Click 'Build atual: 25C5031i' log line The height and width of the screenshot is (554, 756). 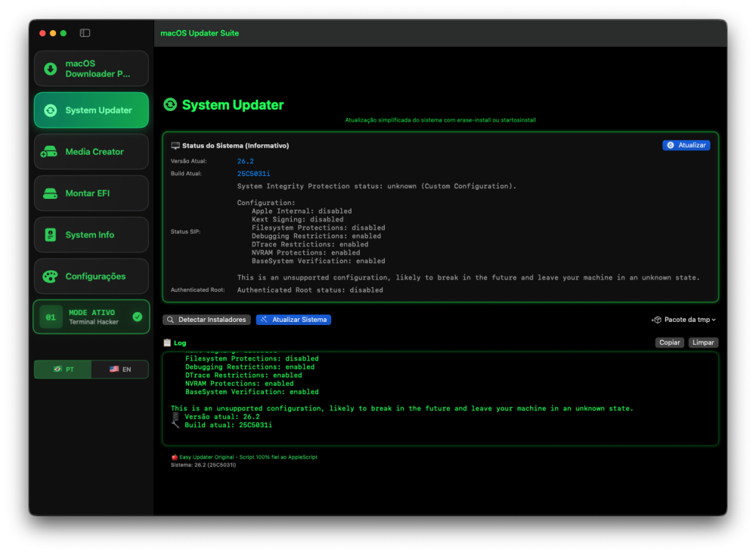coord(228,425)
